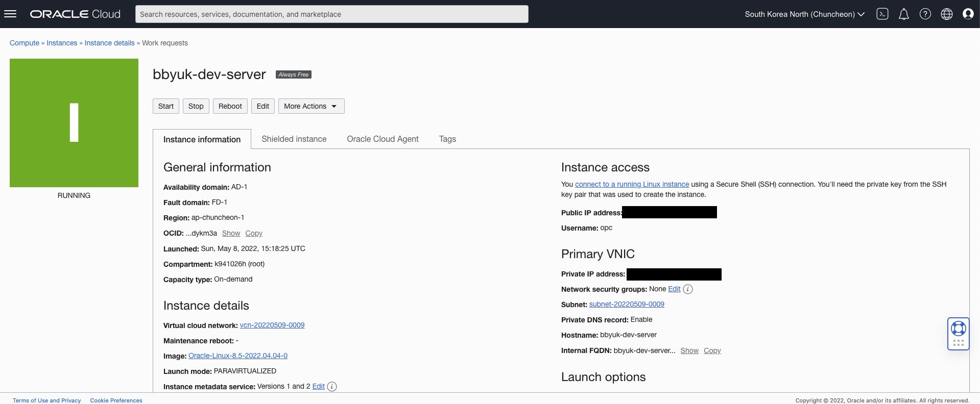The height and width of the screenshot is (404, 980).
Task: Open the language globe icon
Action: tap(947, 14)
